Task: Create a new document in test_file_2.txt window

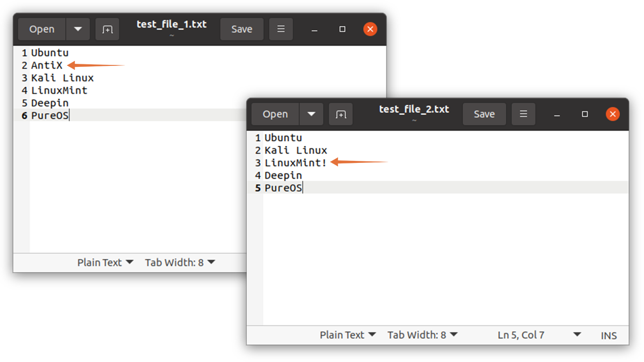Action: click(341, 114)
